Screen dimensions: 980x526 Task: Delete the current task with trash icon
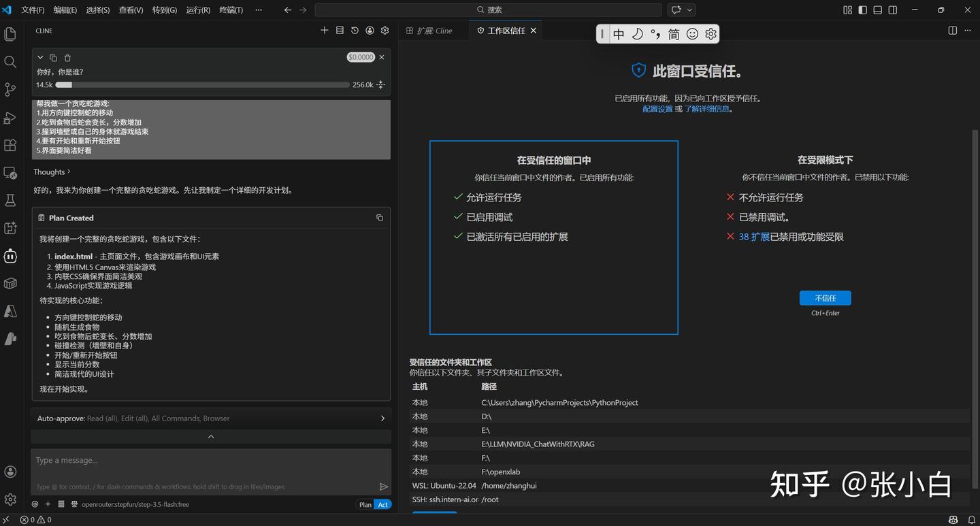coord(67,58)
